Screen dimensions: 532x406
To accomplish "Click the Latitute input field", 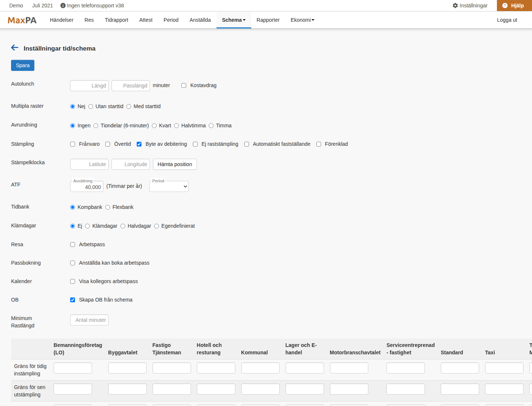I will click(x=89, y=164).
